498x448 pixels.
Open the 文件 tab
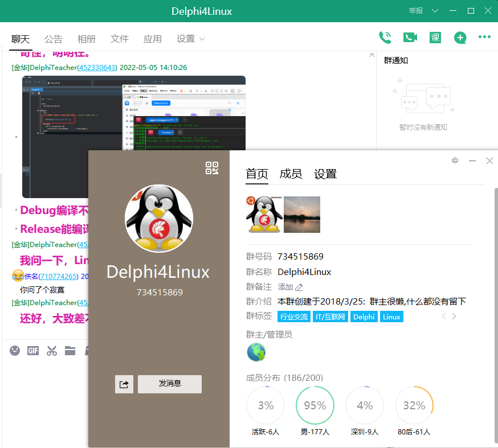pyautogui.click(x=120, y=39)
